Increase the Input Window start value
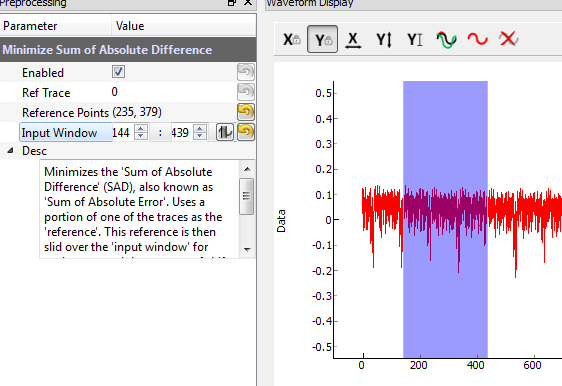 [141, 128]
